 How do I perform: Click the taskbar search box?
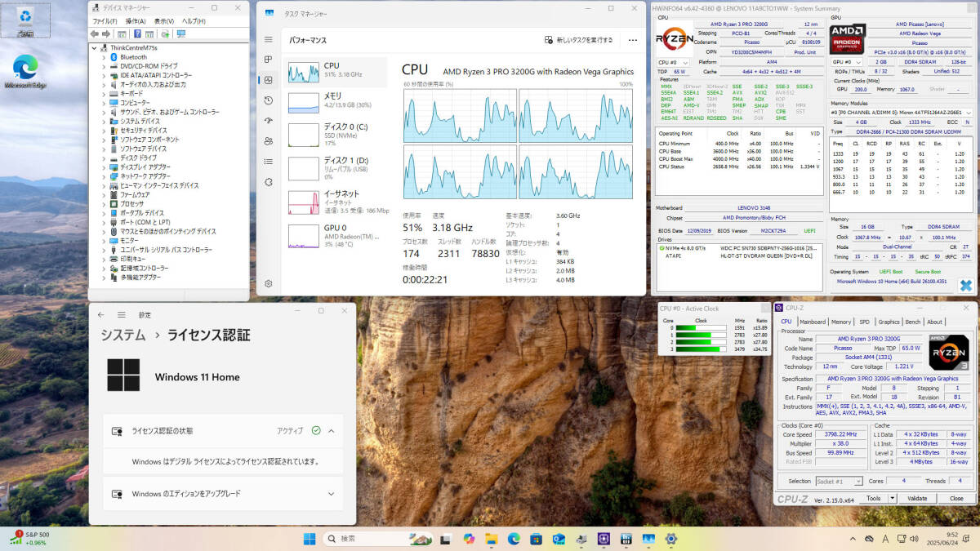coord(379,539)
